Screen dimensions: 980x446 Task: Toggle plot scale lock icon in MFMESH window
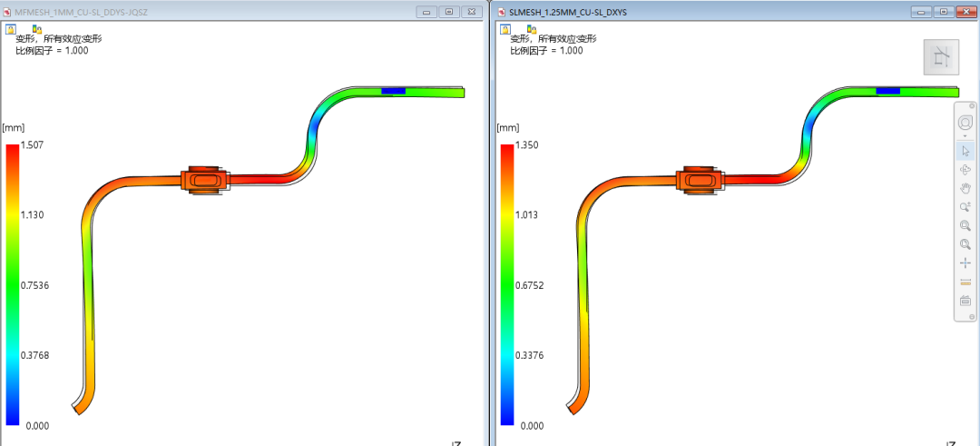(37, 29)
